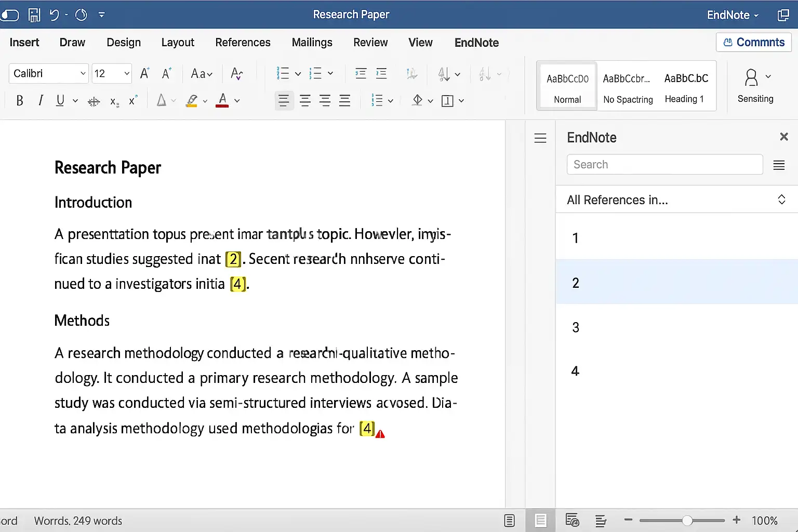
Task: Switch to the View tab
Action: click(420, 43)
